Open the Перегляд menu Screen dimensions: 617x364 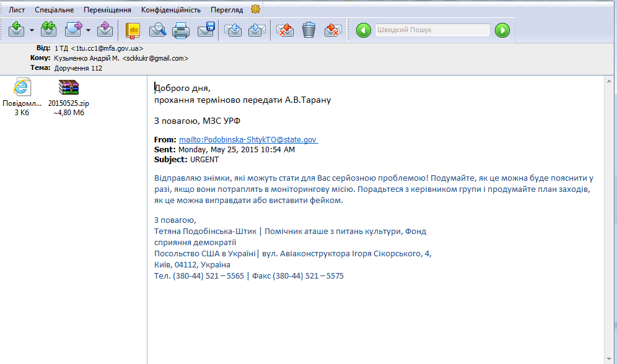point(227,10)
